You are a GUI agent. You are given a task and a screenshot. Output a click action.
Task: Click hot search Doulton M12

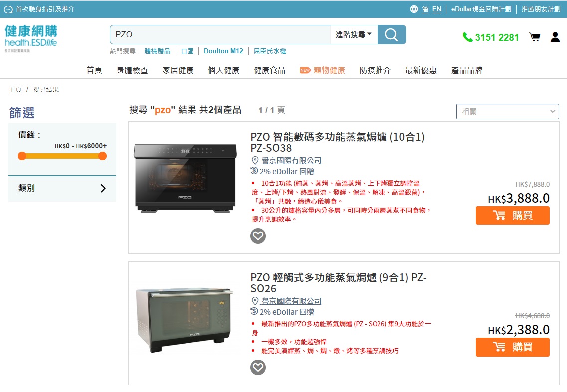(x=223, y=51)
